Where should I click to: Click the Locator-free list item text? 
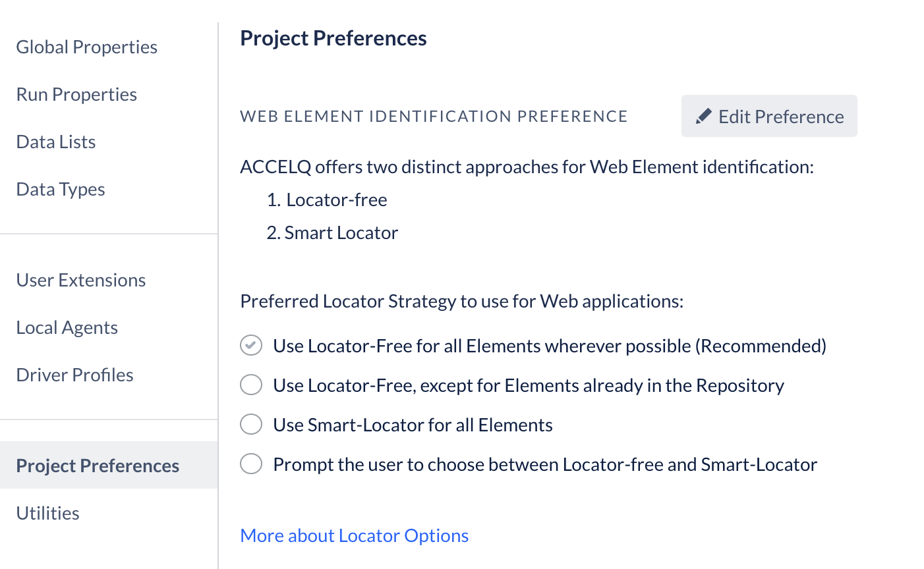click(x=337, y=200)
